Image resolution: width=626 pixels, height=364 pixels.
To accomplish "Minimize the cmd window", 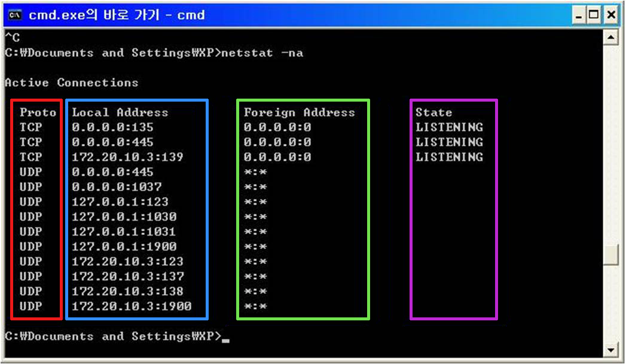I will click(x=579, y=15).
